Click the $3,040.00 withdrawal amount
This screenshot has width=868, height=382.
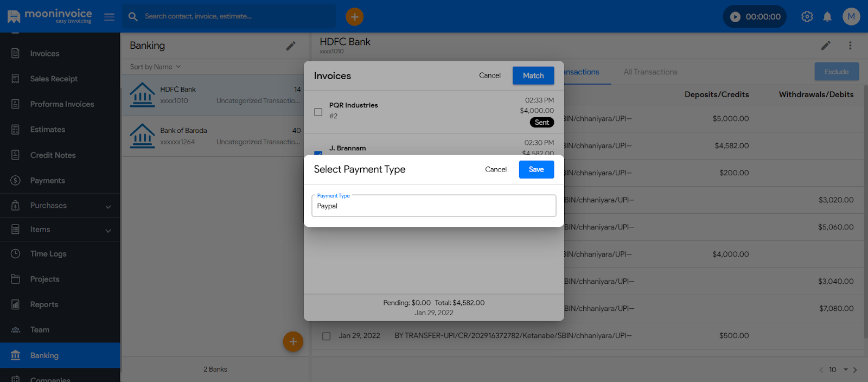click(836, 281)
